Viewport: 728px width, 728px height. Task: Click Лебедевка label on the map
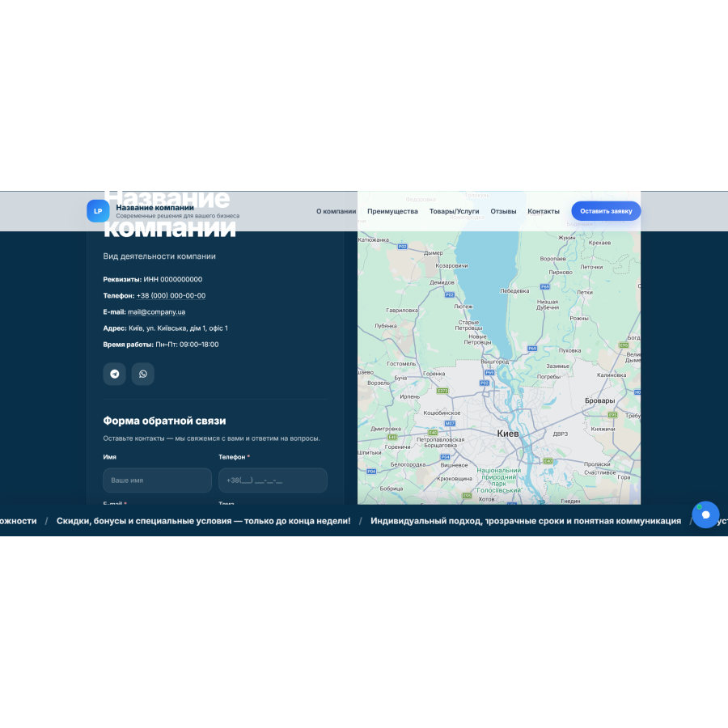(x=514, y=291)
